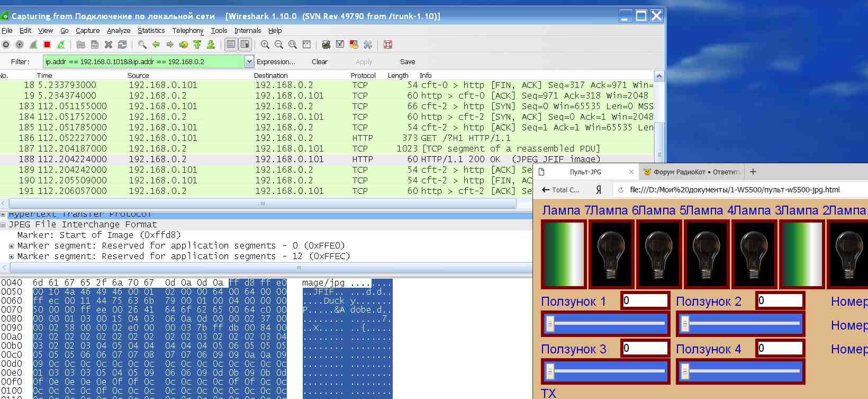Open Wireshark preferences from the toolbar
The height and width of the screenshot is (399, 868).
click(368, 45)
